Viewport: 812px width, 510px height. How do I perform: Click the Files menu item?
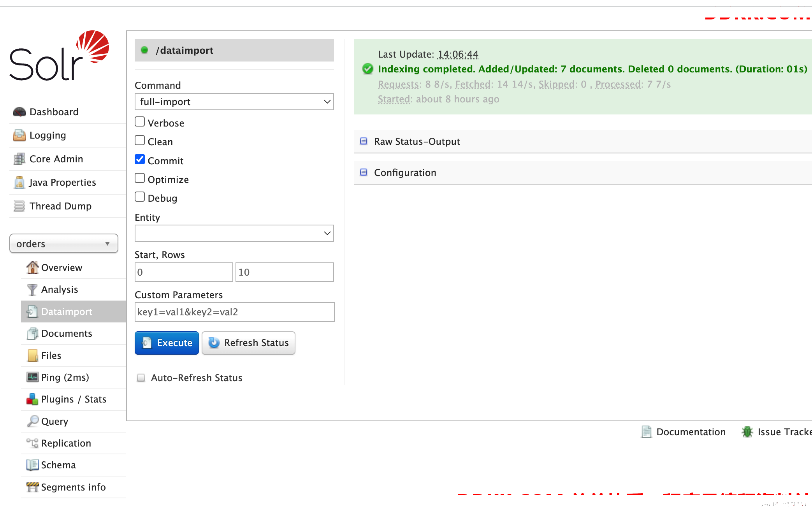tap(51, 355)
